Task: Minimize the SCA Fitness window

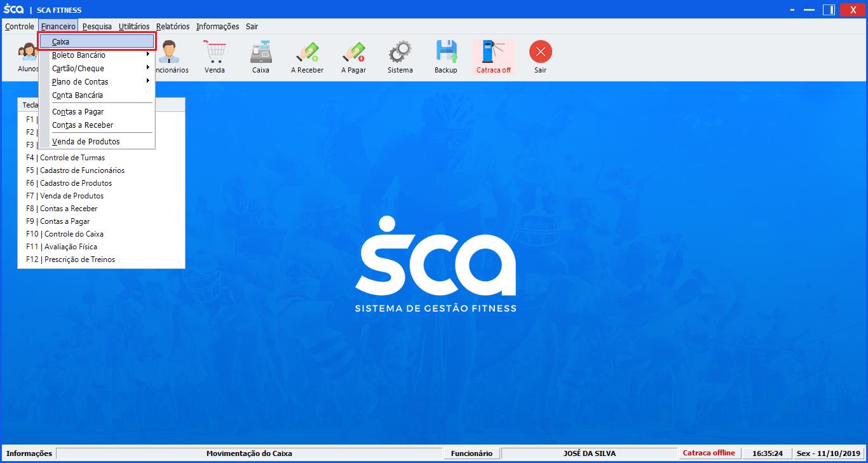Action: coord(809,10)
